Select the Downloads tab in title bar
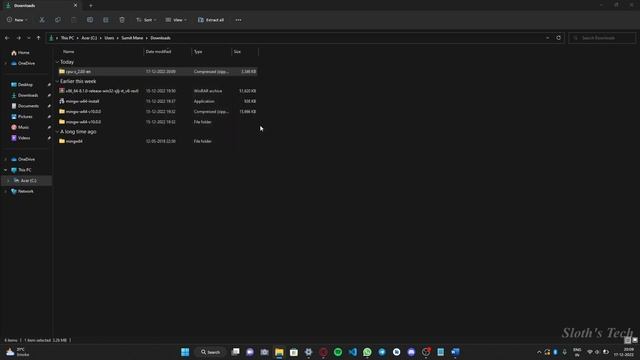 (x=41, y=6)
